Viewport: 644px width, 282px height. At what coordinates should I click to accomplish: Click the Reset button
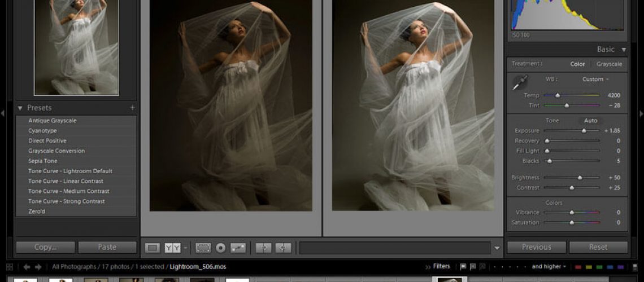598,247
